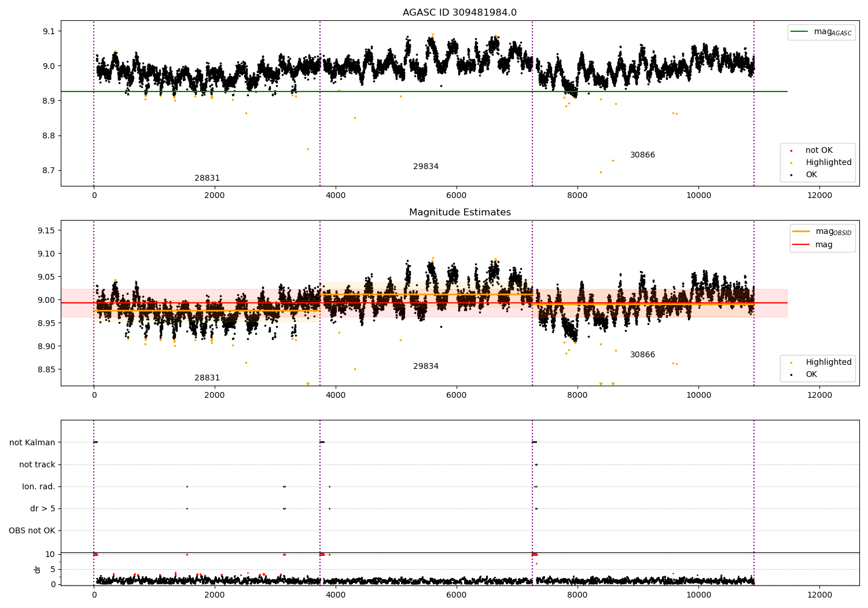Click 'Highlighted' legend entry in top plot

(829, 163)
